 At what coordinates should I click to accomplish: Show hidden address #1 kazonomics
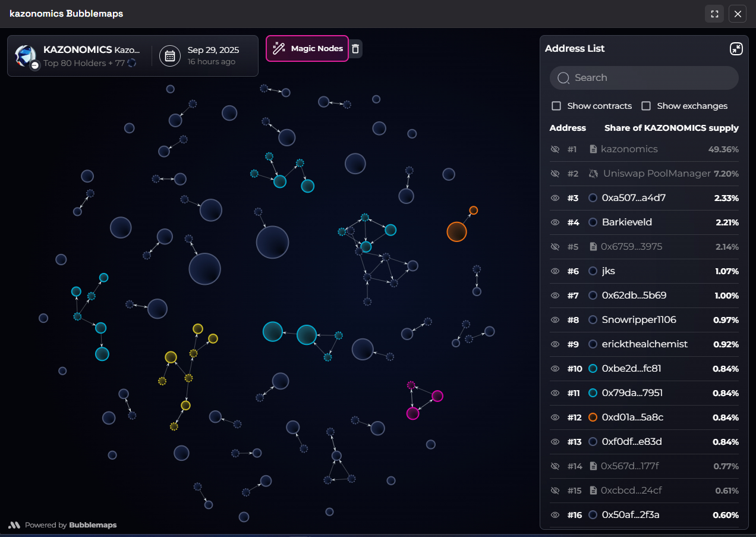(556, 149)
